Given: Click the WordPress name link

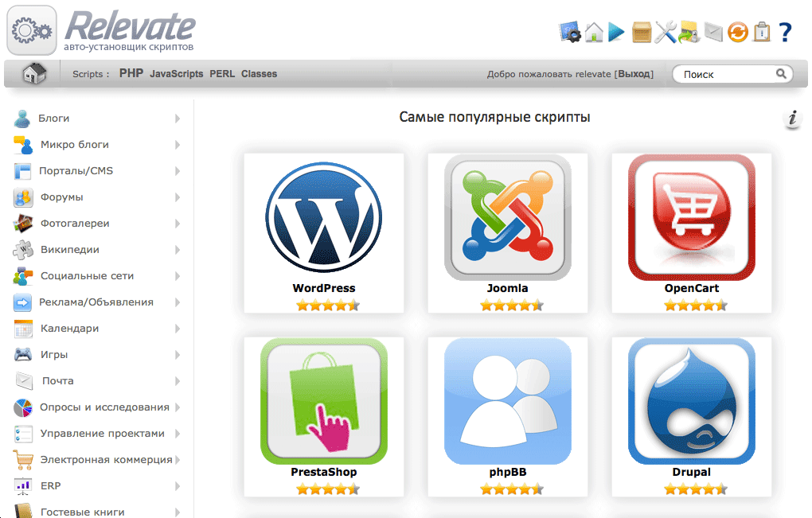Looking at the screenshot, I should point(324,288).
